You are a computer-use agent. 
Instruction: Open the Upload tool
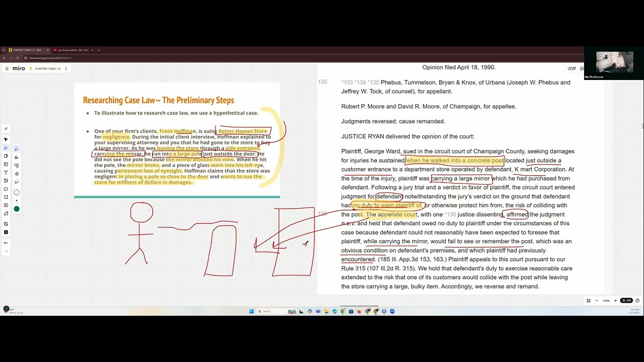(x=6, y=205)
